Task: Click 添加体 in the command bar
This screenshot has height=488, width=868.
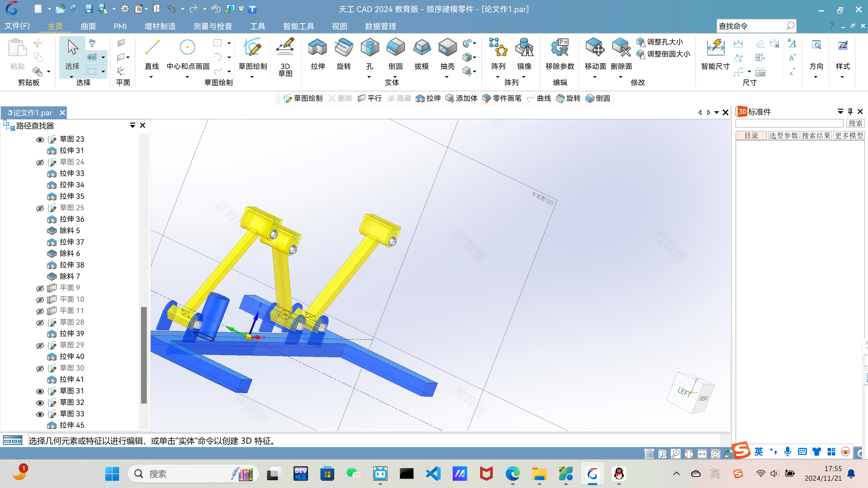Action: click(x=461, y=98)
